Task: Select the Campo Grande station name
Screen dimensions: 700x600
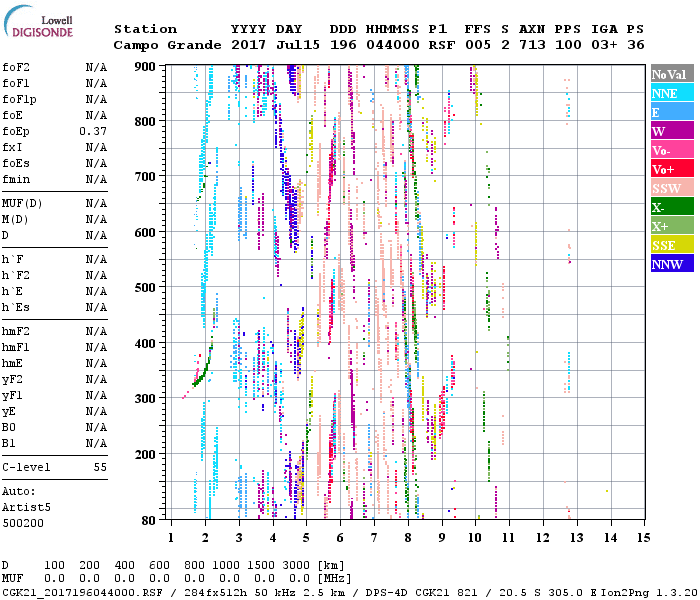Action: coord(164,45)
